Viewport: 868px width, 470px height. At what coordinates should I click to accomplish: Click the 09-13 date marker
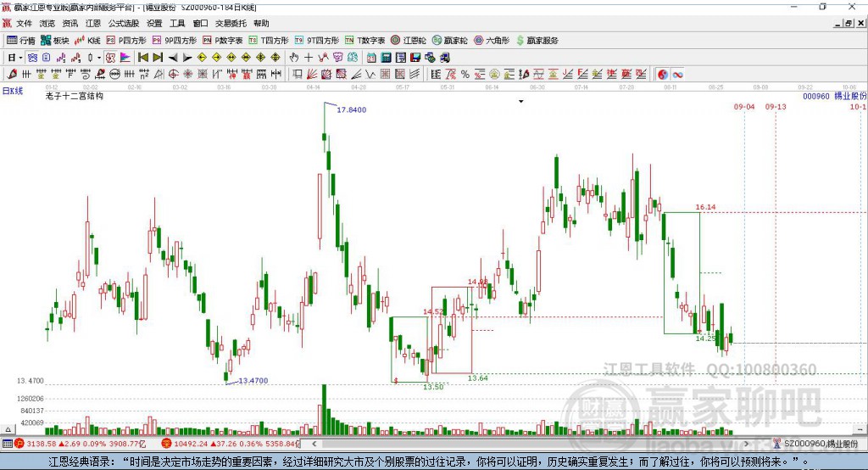pos(776,106)
